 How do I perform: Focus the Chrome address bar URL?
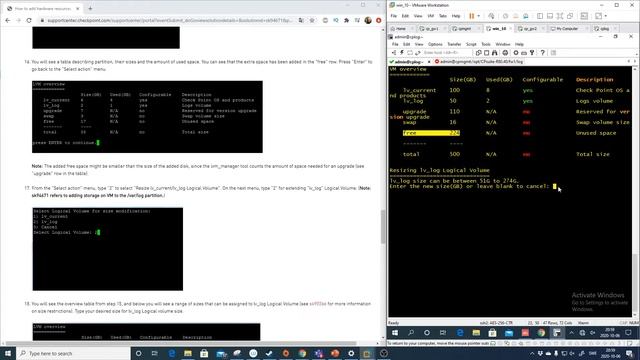(x=169, y=20)
